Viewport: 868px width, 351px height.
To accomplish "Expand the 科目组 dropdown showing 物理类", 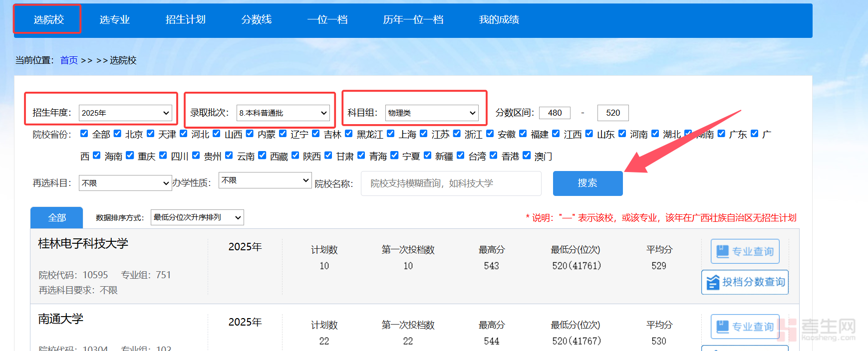I will point(432,113).
